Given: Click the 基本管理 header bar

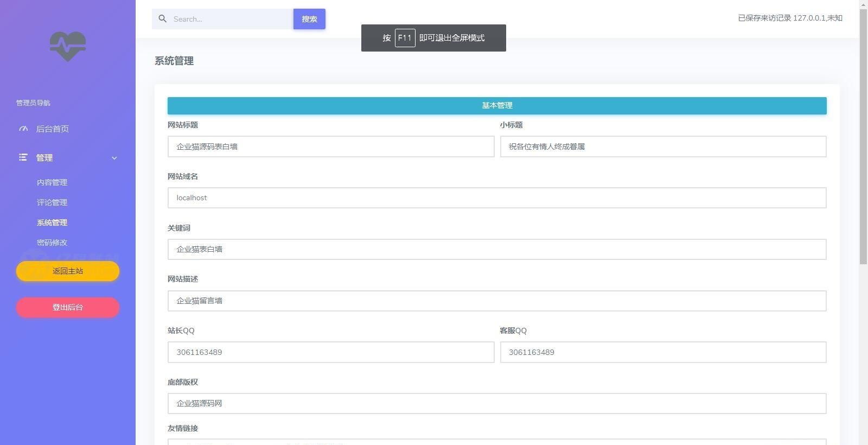Looking at the screenshot, I should [x=497, y=106].
